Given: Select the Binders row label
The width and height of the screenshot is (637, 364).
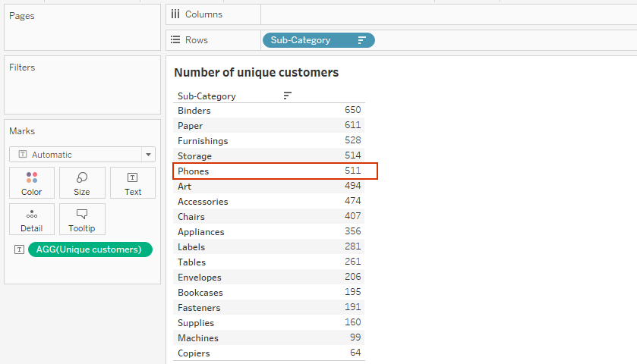Looking at the screenshot, I should [x=194, y=111].
